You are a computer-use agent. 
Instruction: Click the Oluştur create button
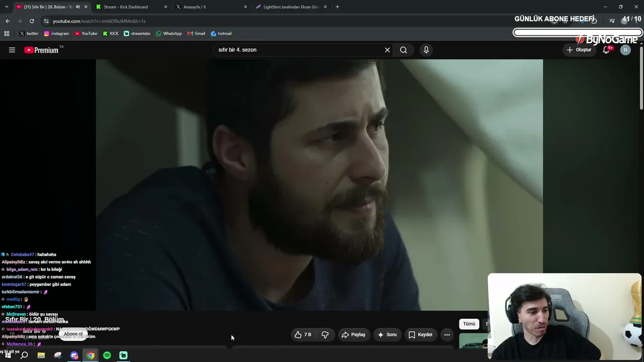click(579, 50)
